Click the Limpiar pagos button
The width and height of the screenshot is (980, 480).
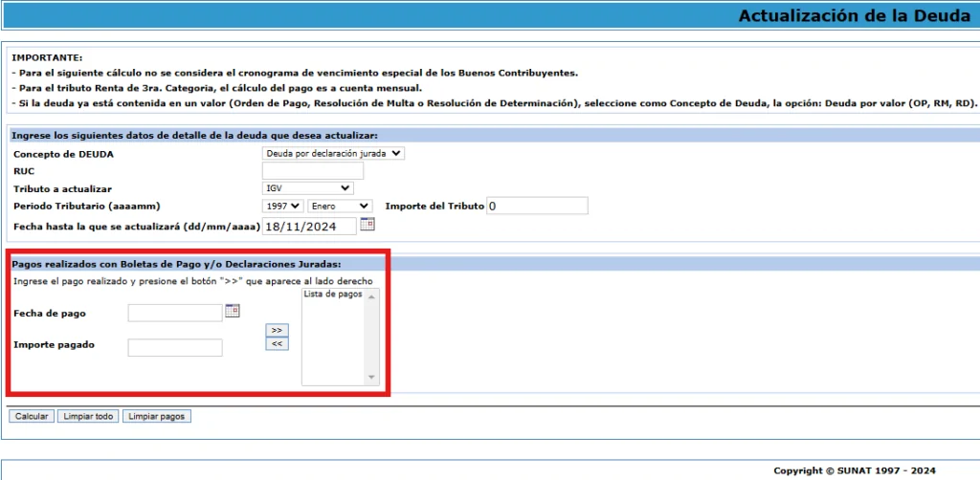157,417
